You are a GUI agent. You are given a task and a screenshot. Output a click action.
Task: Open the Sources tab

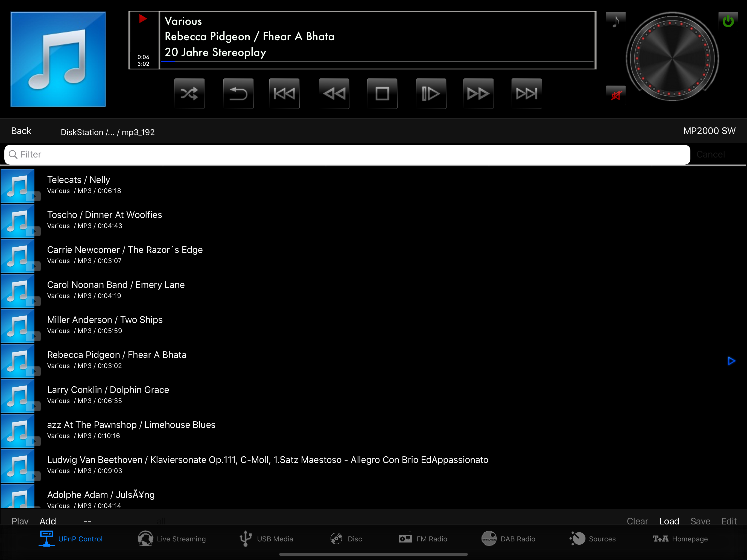pos(593,539)
